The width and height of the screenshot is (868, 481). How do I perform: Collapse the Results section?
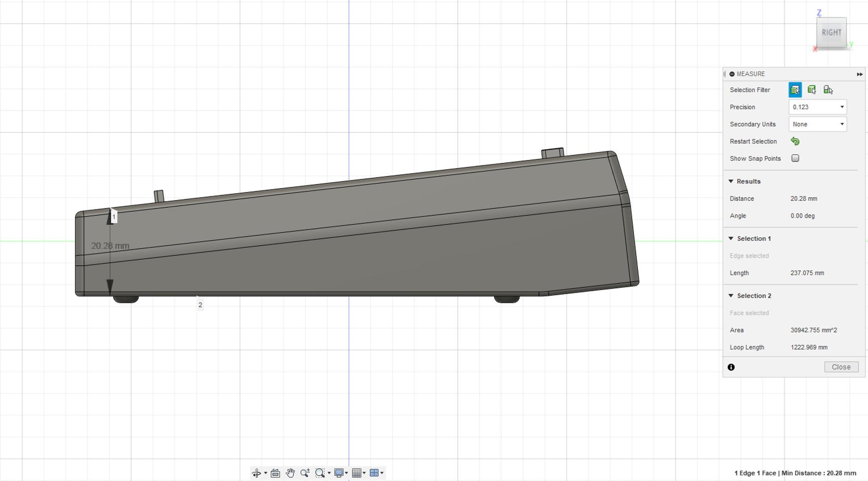(731, 181)
